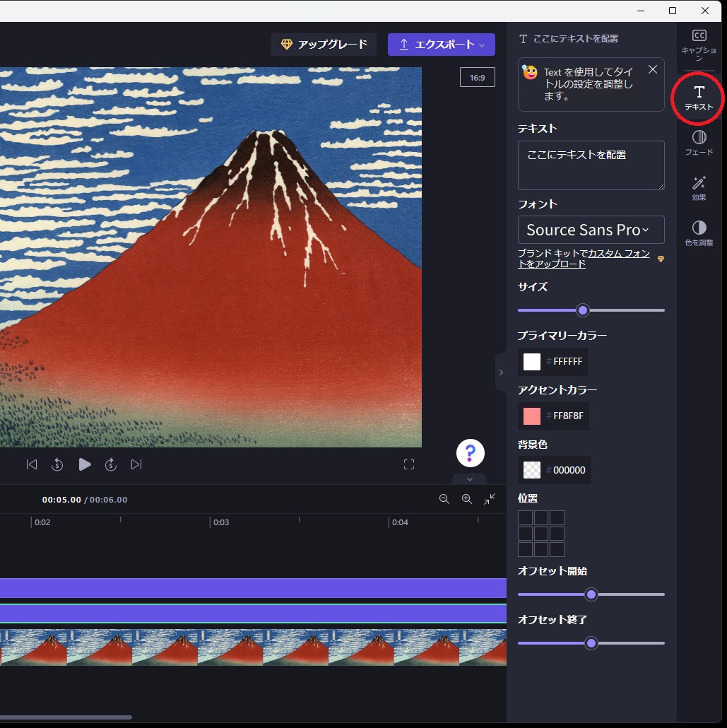Select bottom-left position in 位置 grid

click(526, 549)
